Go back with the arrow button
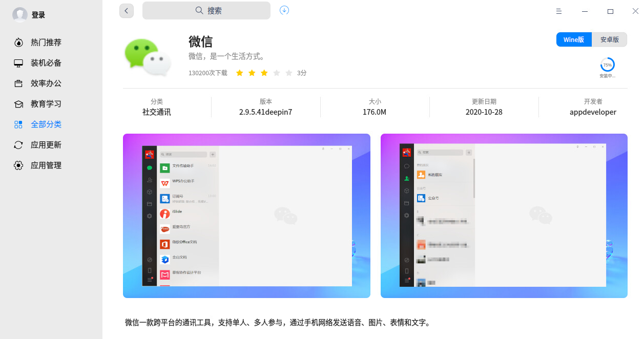This screenshot has height=339, width=644. (x=127, y=11)
